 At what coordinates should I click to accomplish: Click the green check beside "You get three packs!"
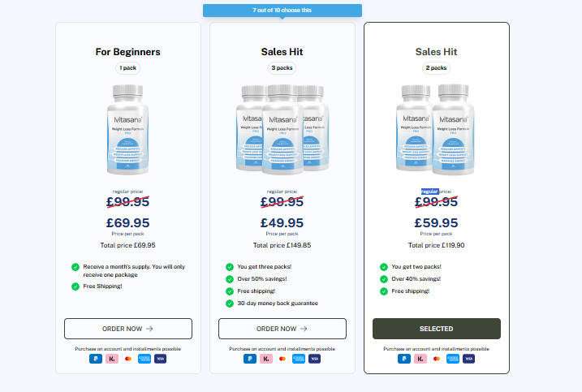(230, 266)
